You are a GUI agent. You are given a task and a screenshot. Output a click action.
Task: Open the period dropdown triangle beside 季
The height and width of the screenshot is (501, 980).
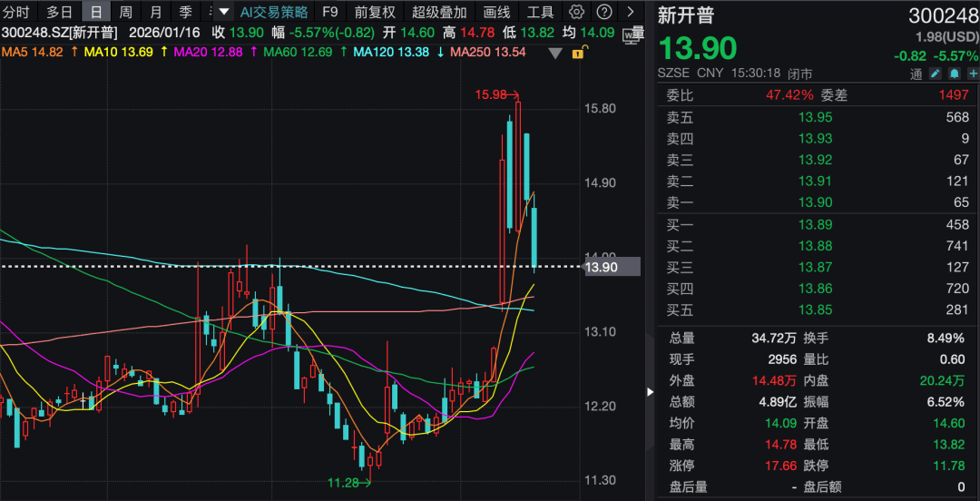click(223, 12)
